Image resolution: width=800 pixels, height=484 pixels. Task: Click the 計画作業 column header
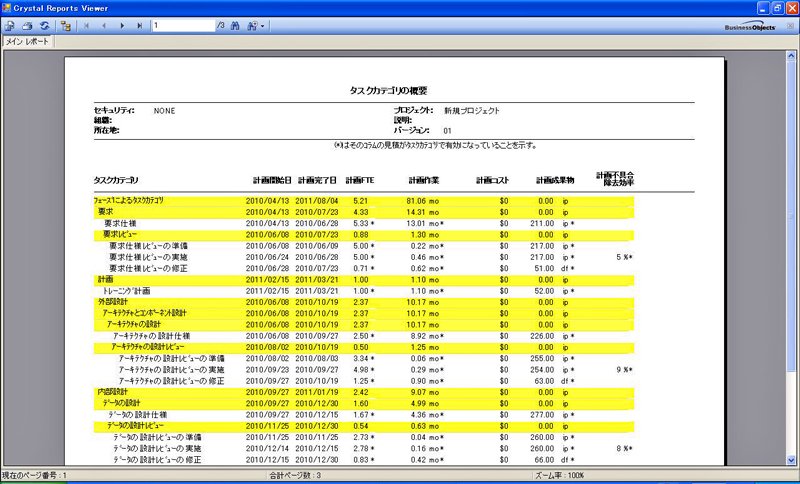coord(423,180)
